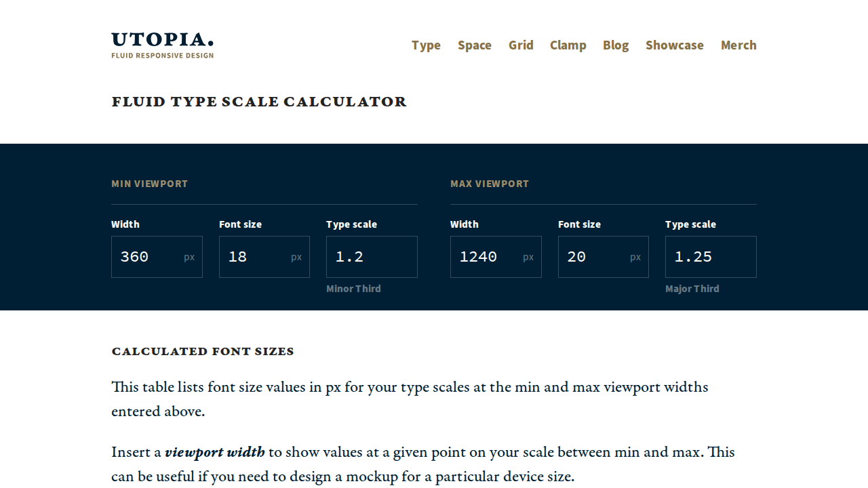Screen dimensions: 868x488
Task: Edit the min viewport Width field
Action: [157, 257]
